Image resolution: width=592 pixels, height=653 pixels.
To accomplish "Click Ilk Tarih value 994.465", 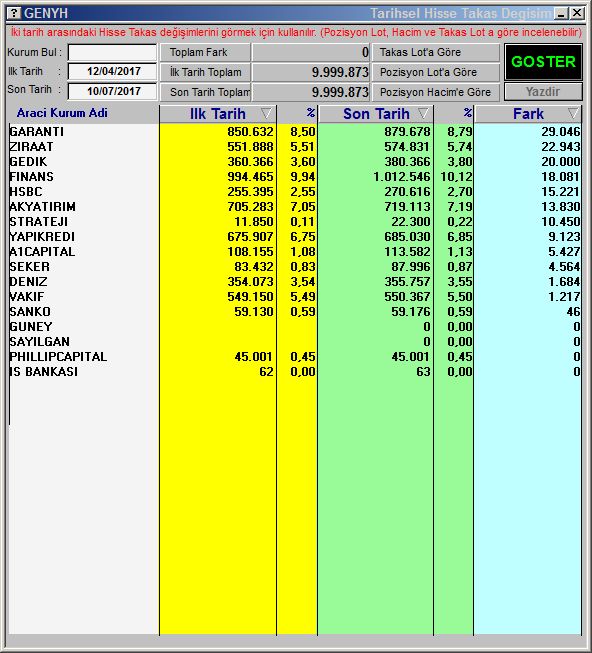I will point(250,177).
